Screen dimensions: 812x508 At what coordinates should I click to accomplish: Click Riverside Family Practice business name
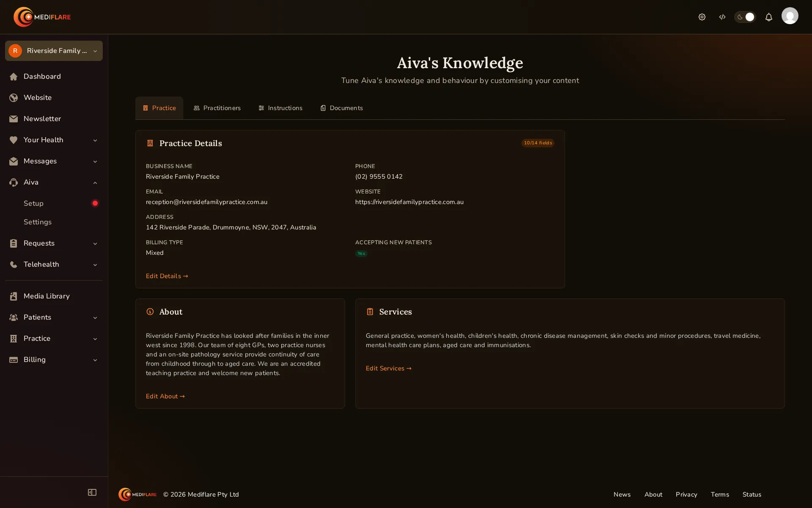(183, 177)
